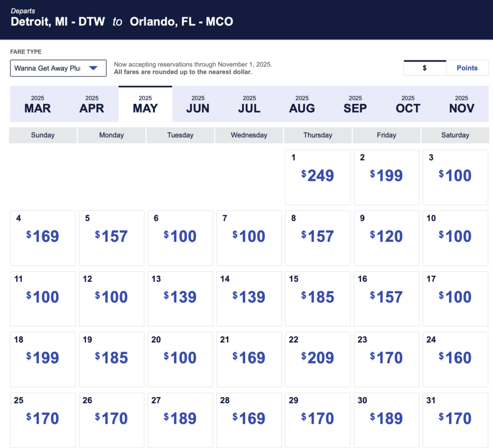The height and width of the screenshot is (448, 493).
Task: Select the MAR 2025 month tab
Action: [37, 104]
